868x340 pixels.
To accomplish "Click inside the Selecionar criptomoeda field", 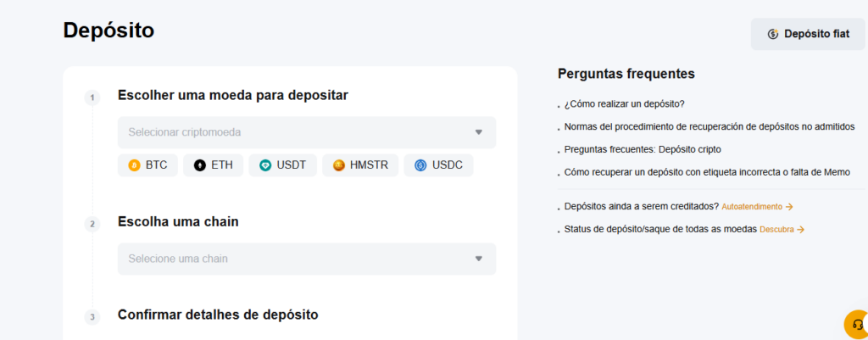I will tap(288, 132).
